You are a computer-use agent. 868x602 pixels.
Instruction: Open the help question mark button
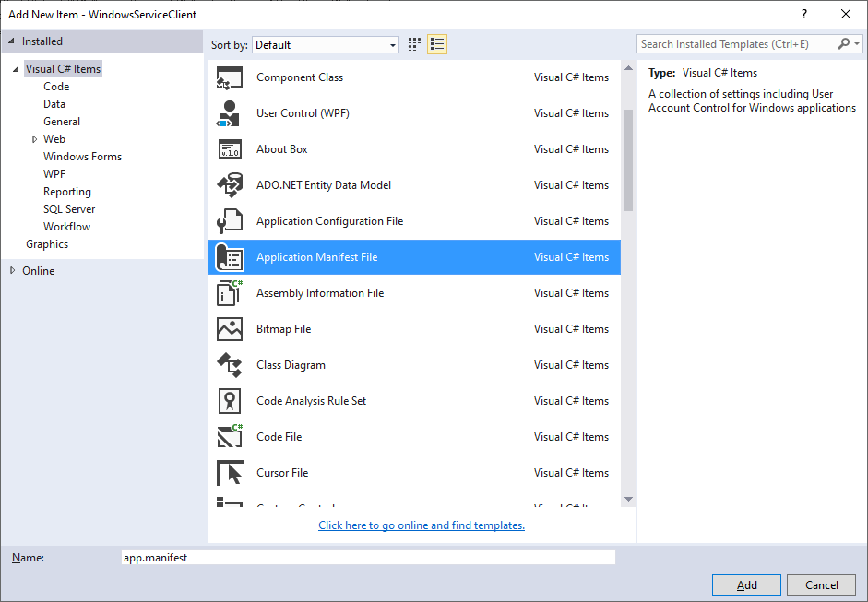point(804,15)
